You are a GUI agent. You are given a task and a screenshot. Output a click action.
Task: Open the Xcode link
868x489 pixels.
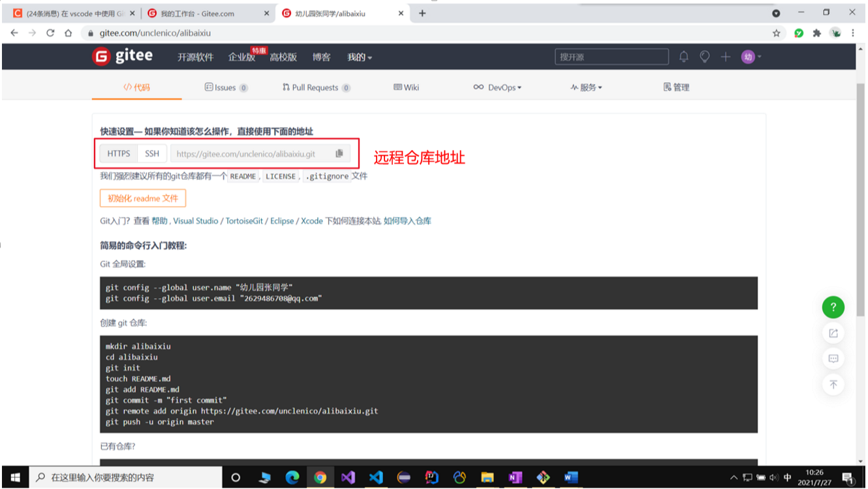tap(312, 221)
